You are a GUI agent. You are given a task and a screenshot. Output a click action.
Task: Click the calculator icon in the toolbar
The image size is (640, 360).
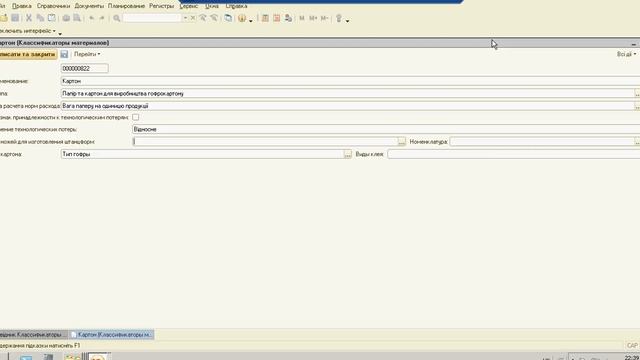point(265,18)
